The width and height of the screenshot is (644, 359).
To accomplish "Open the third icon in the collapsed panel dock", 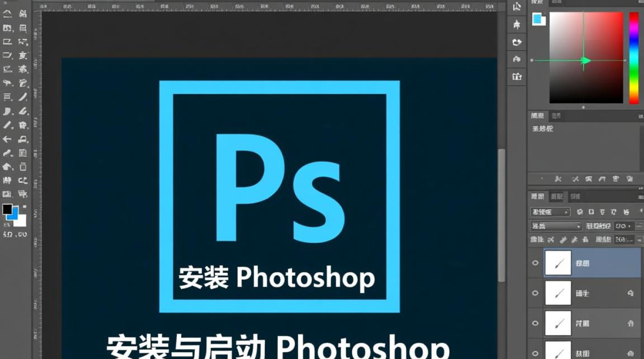I will pos(517,42).
